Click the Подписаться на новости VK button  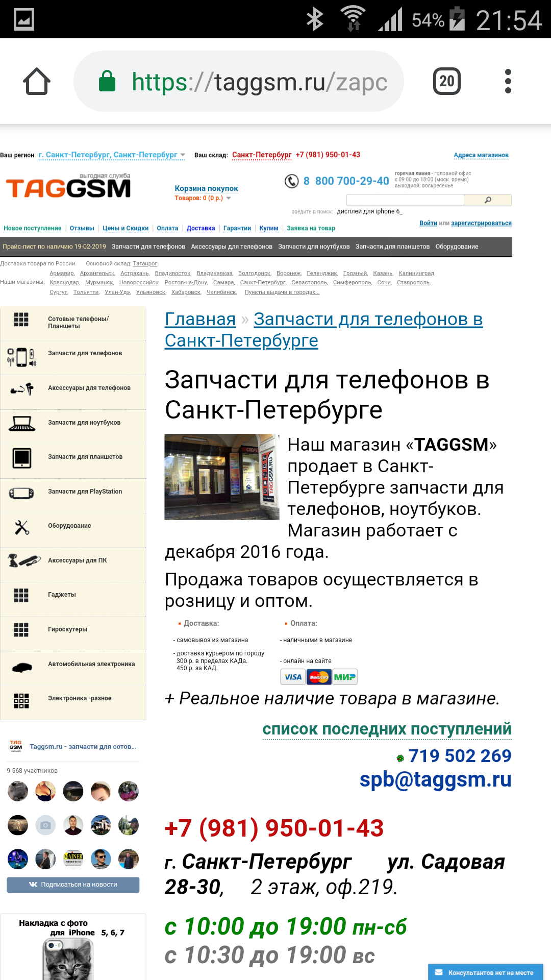pos(73,885)
